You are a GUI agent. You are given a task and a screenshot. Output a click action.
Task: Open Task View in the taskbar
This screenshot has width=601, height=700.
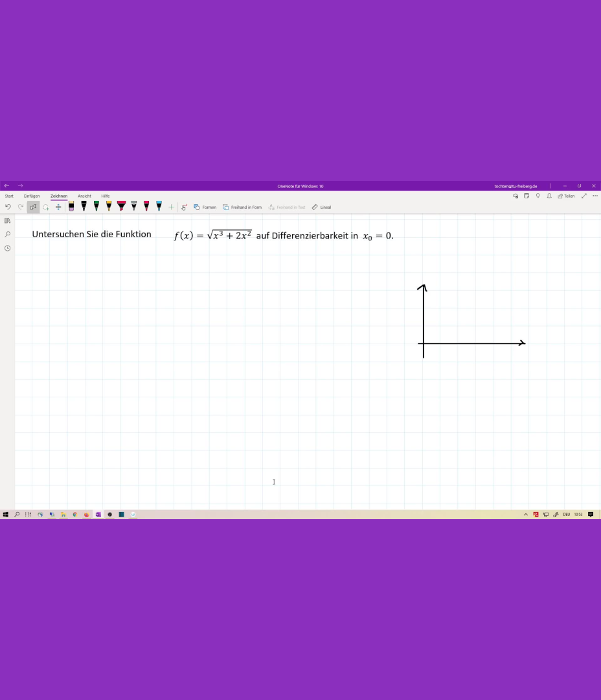pos(28,514)
